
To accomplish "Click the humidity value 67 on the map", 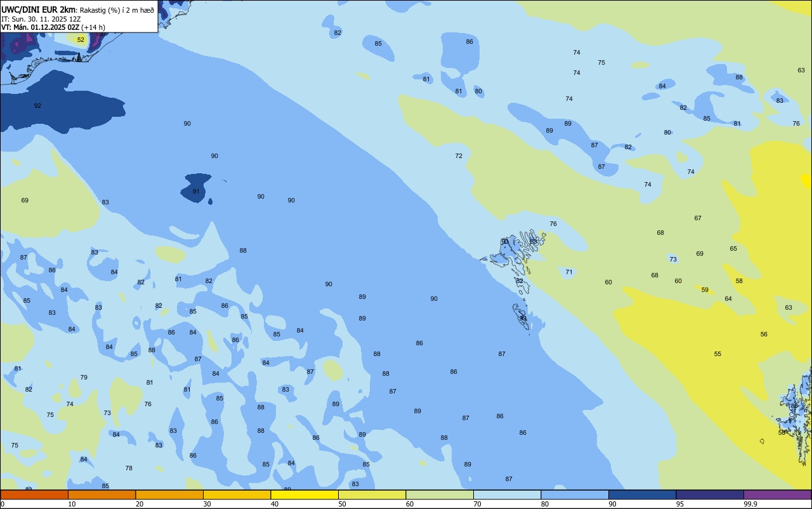I will [x=698, y=218].
